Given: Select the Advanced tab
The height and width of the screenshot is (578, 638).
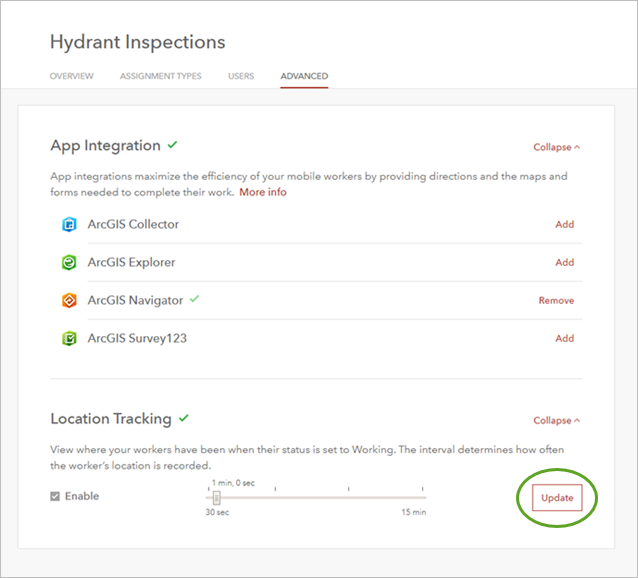Looking at the screenshot, I should point(304,76).
